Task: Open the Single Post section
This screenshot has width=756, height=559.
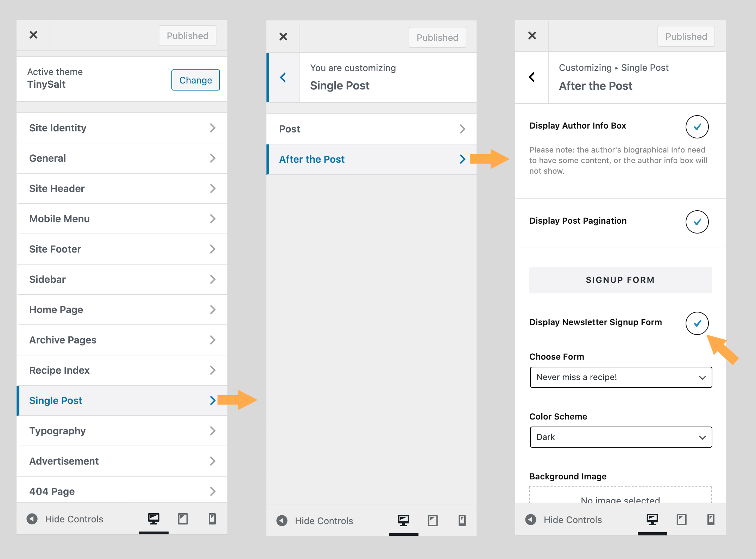Action: click(x=121, y=400)
